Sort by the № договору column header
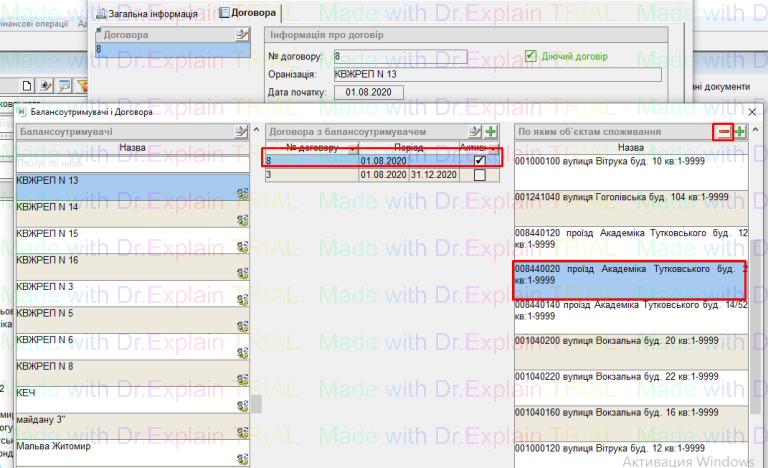Image resolution: width=768 pixels, height=468 pixels. [312, 147]
